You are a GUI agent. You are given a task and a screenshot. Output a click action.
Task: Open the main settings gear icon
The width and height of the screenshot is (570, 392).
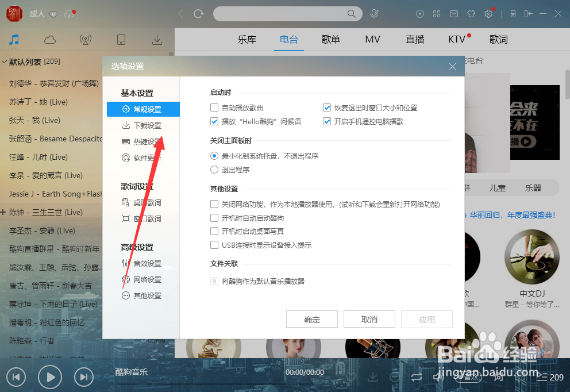click(x=488, y=14)
